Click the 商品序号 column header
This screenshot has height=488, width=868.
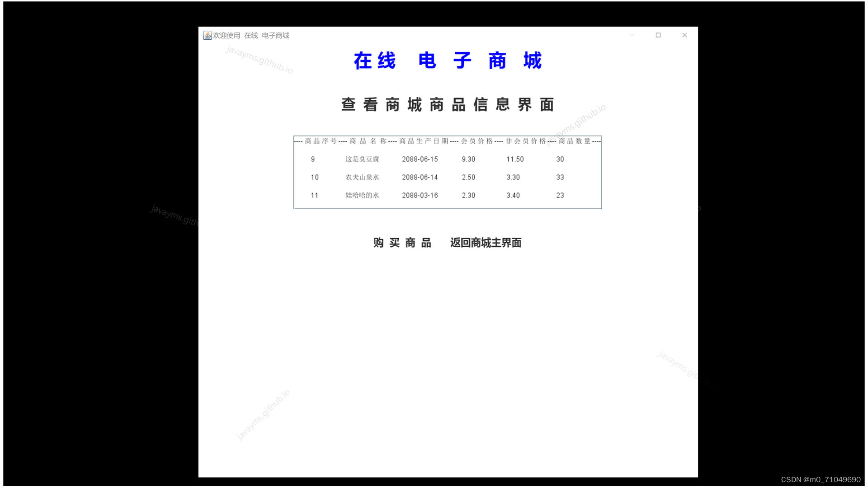pos(321,141)
